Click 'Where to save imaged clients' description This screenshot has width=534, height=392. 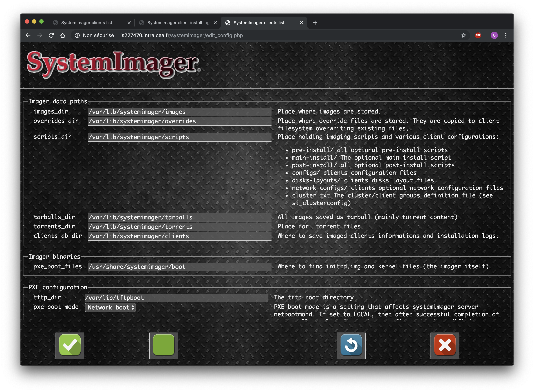pos(388,236)
